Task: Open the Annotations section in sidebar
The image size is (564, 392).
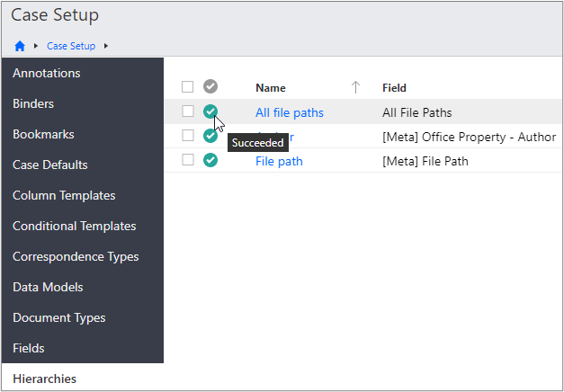Action: (x=46, y=73)
